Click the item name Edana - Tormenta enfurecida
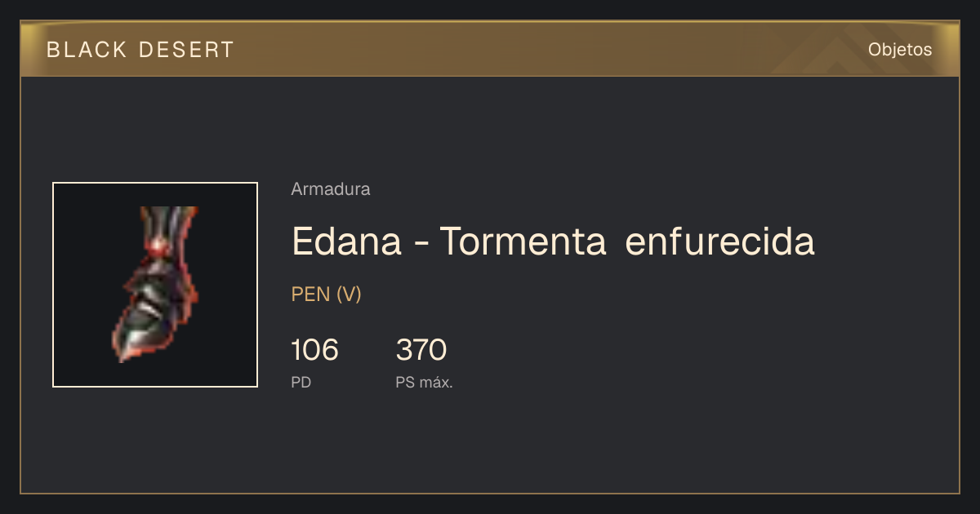Image resolution: width=980 pixels, height=514 pixels. (553, 241)
